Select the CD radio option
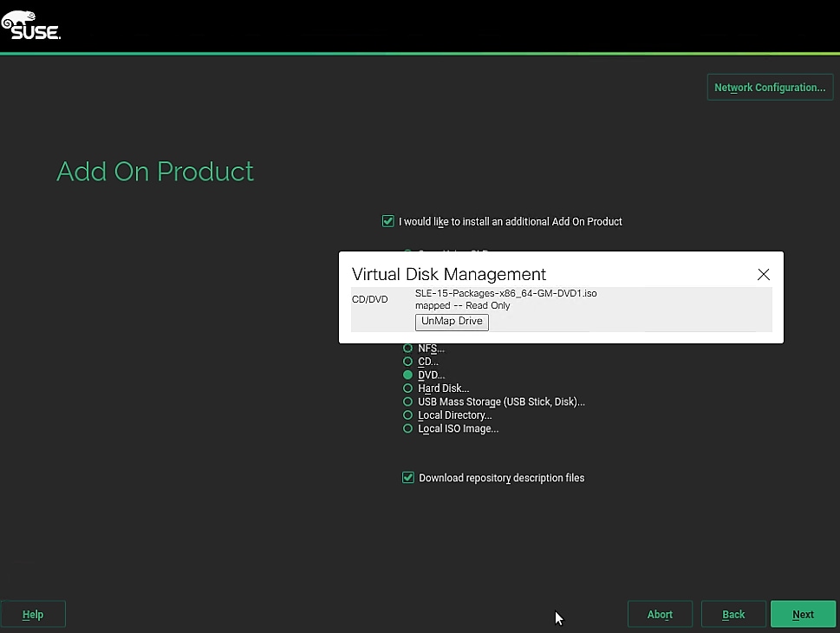 tap(407, 362)
